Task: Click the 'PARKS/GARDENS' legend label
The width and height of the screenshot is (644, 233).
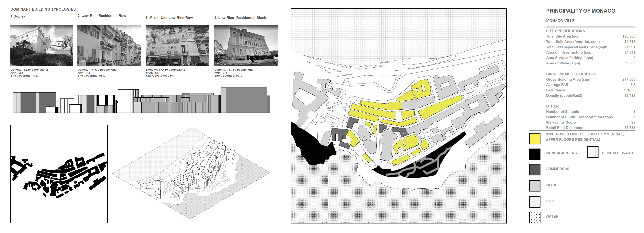Action: point(561,153)
